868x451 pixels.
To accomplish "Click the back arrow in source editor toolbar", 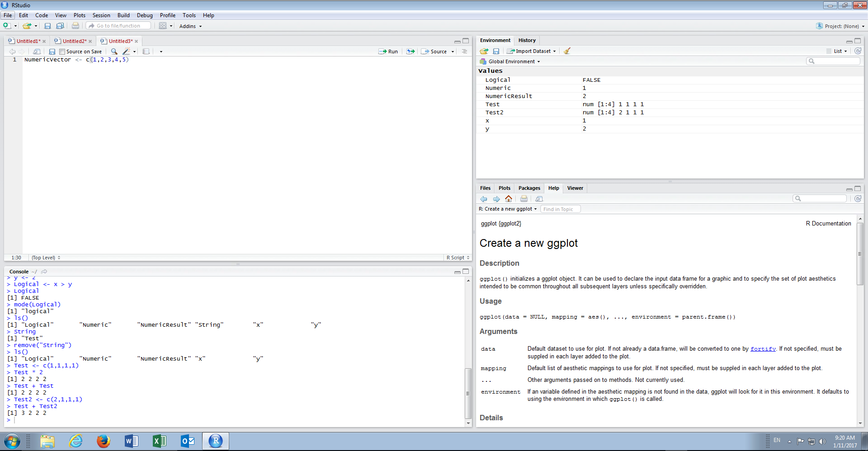I will 12,52.
